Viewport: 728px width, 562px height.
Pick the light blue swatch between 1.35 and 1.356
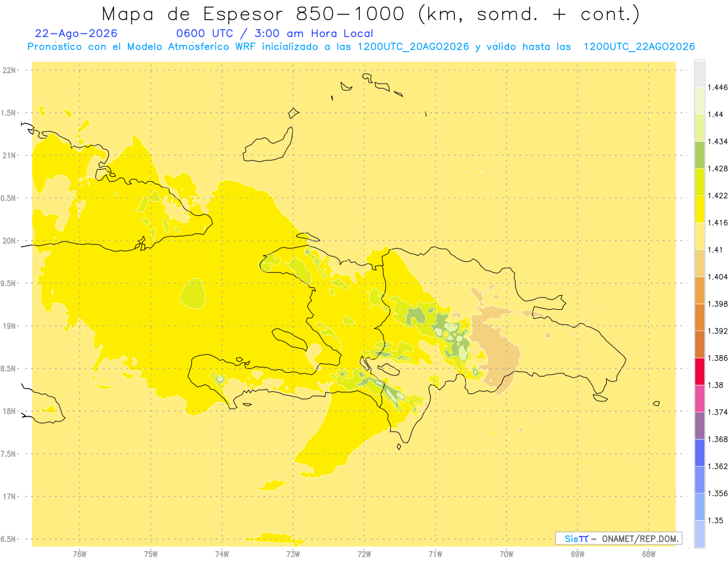coord(699,507)
